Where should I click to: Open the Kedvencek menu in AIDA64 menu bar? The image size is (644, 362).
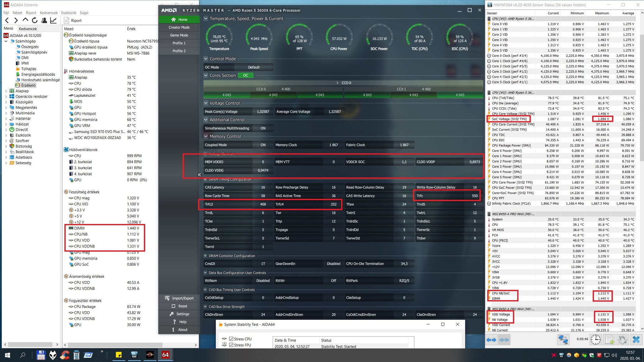point(49,13)
